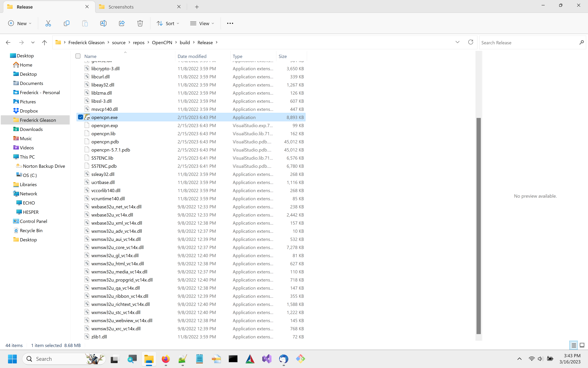Add a new tab

pos(197,7)
